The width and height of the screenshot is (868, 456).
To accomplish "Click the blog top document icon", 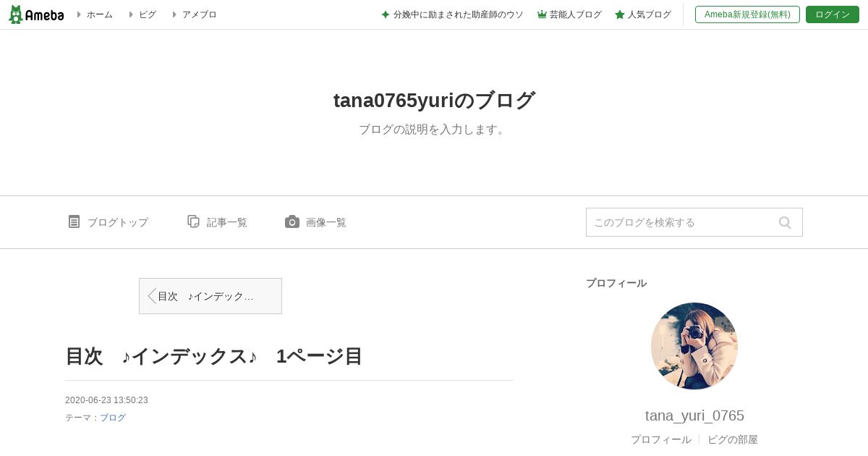I will (x=74, y=221).
